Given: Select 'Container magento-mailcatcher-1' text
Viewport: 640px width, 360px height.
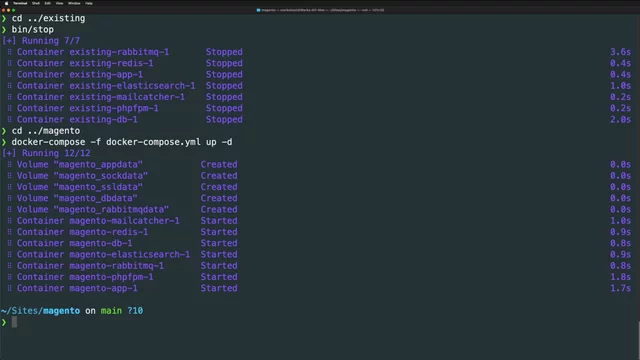Looking at the screenshot, I should pos(98,221).
